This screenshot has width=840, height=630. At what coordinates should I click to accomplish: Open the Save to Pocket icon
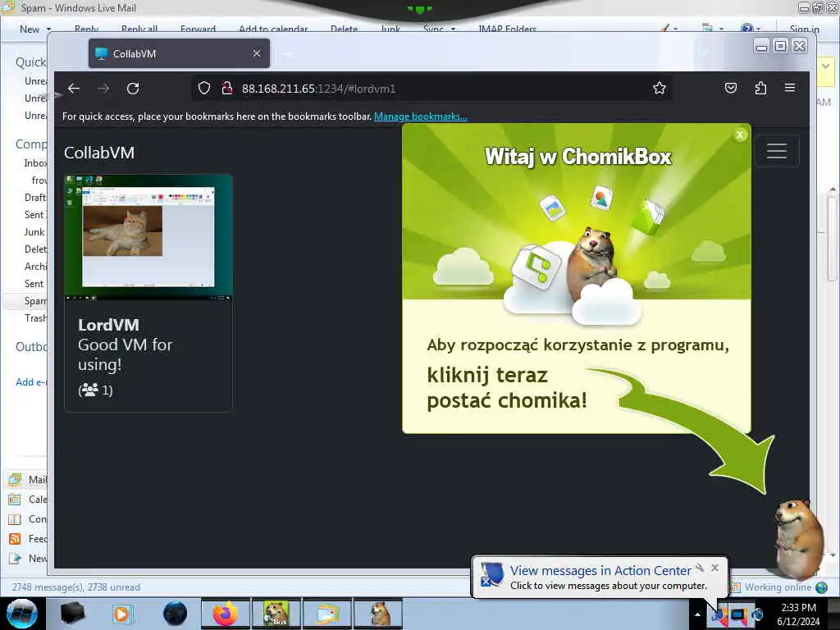(731, 88)
